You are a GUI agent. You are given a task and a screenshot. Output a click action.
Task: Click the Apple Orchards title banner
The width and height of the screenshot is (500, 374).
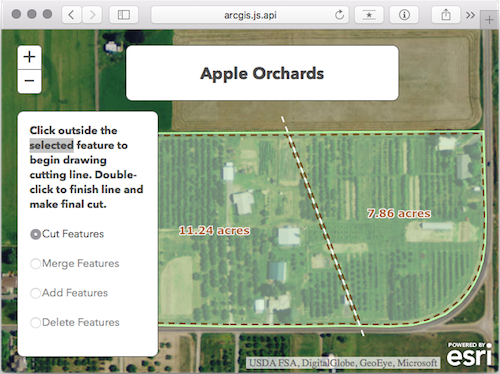[262, 73]
